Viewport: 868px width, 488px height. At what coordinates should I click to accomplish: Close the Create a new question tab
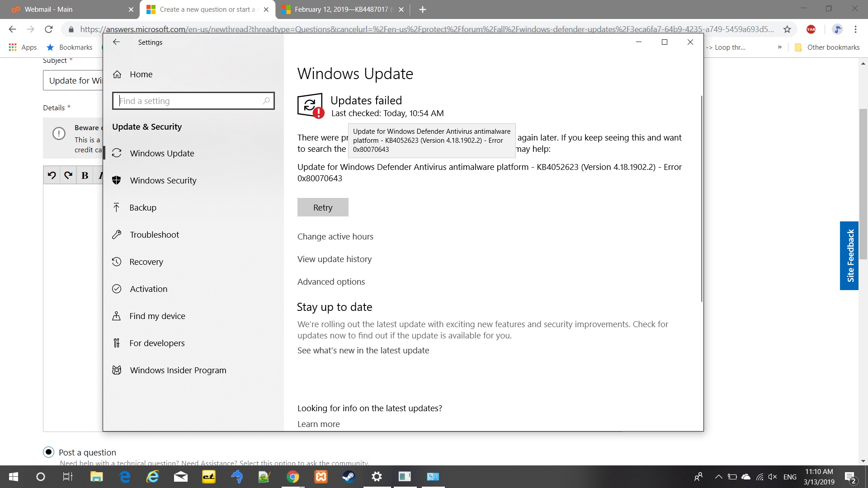pyautogui.click(x=266, y=9)
